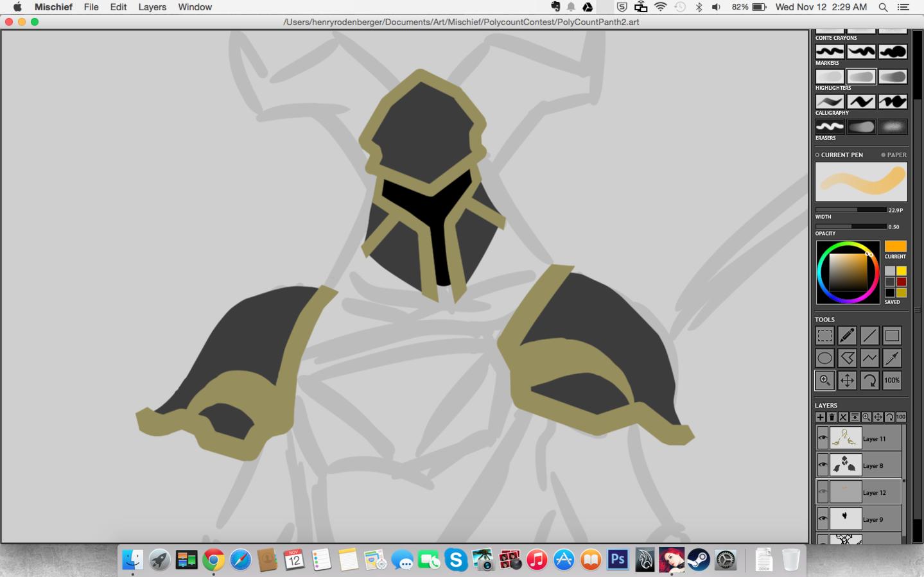Select the straight Line tool
The image size is (924, 577).
coord(869,336)
